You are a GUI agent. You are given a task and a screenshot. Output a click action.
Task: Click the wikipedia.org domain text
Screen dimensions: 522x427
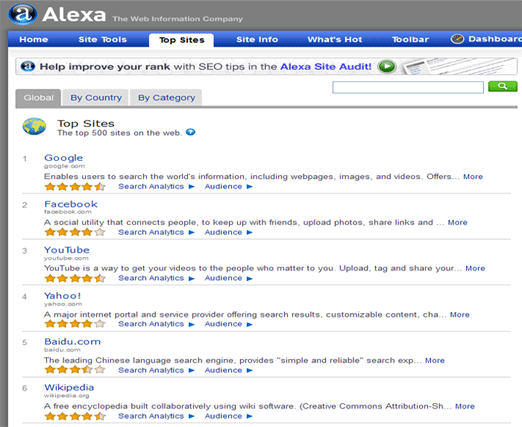click(x=67, y=396)
